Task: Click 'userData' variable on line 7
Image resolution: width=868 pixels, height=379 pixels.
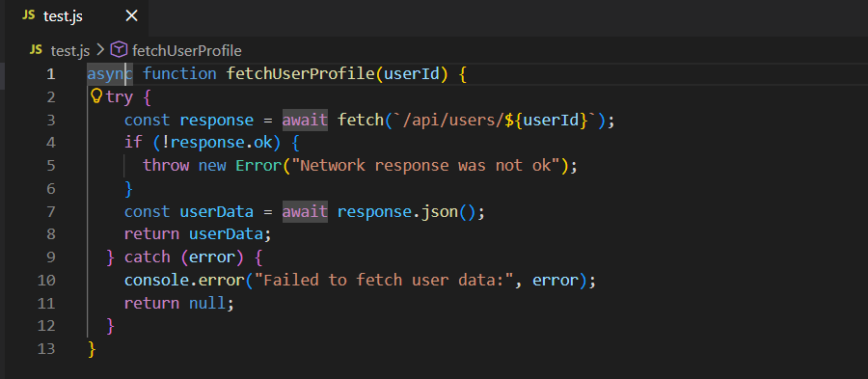Action: [x=217, y=212]
